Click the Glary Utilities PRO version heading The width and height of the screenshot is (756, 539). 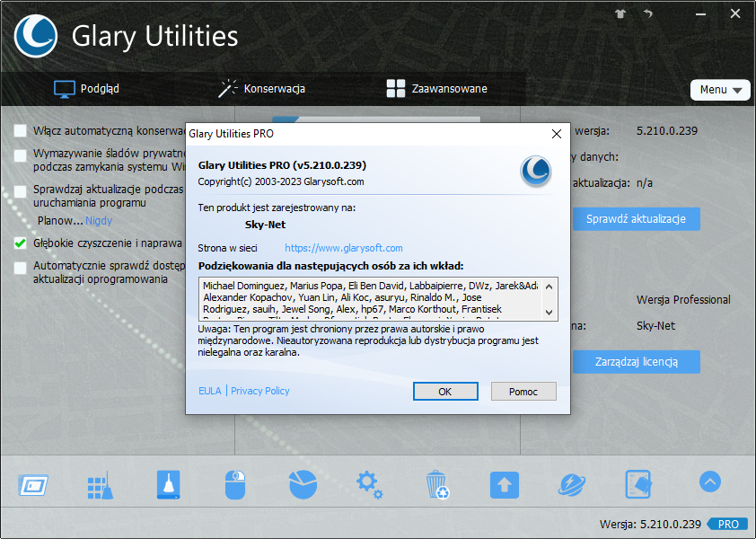click(282, 165)
